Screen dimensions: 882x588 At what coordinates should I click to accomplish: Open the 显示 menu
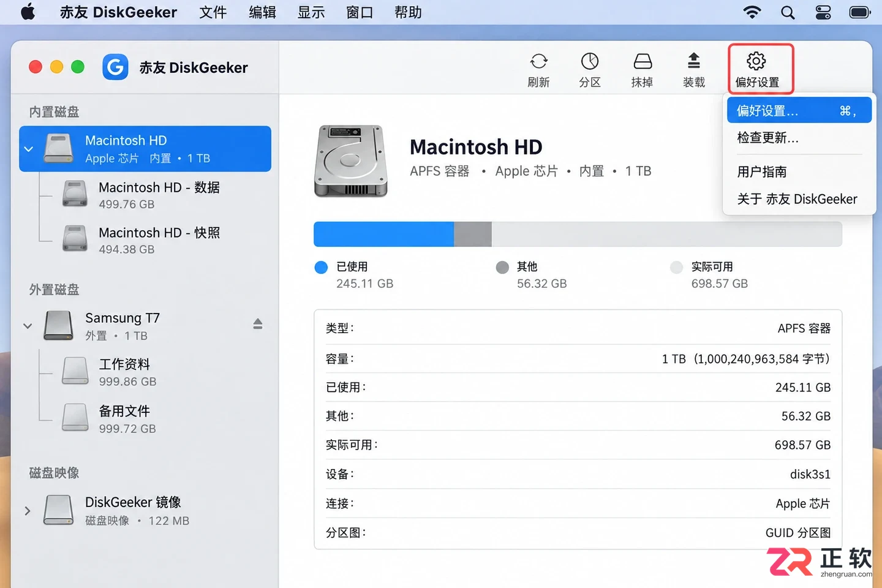click(x=311, y=12)
